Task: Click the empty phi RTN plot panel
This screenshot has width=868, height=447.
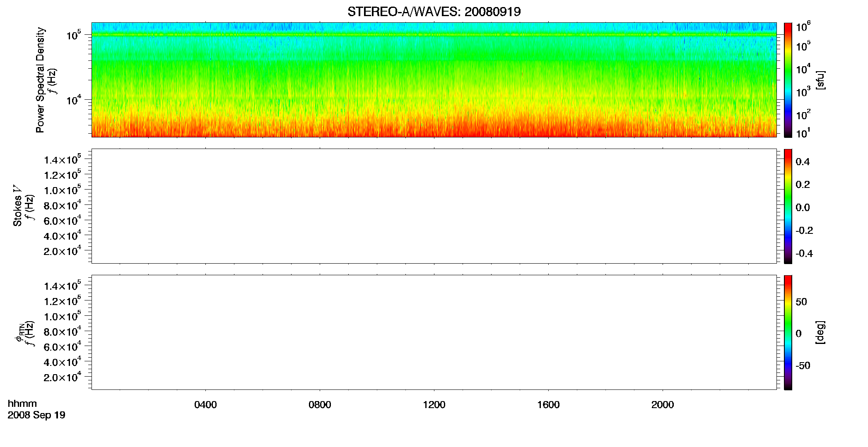Action: tap(434, 332)
